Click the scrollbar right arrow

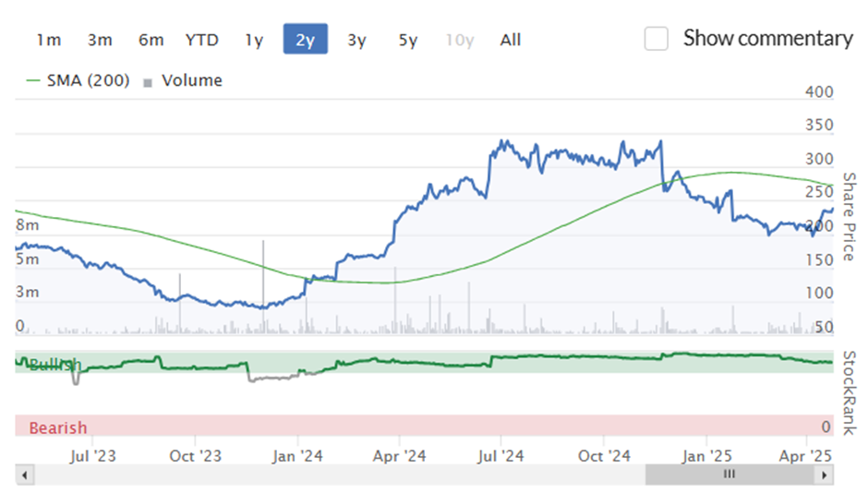tap(825, 475)
